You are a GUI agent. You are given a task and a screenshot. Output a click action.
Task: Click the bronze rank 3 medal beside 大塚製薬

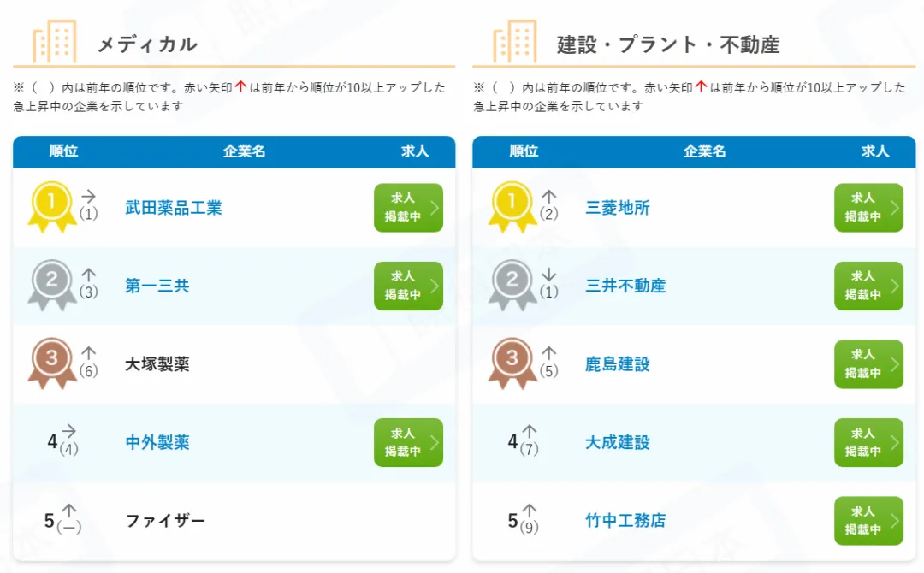pos(52,363)
